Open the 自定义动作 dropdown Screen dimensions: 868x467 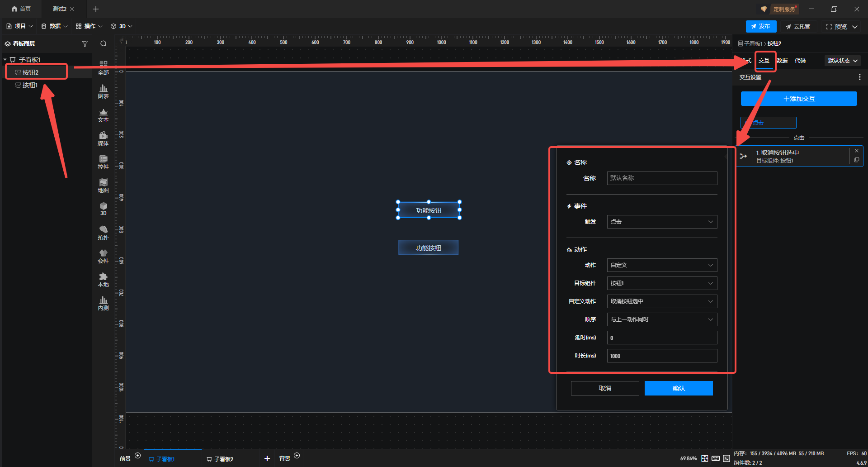(x=662, y=301)
